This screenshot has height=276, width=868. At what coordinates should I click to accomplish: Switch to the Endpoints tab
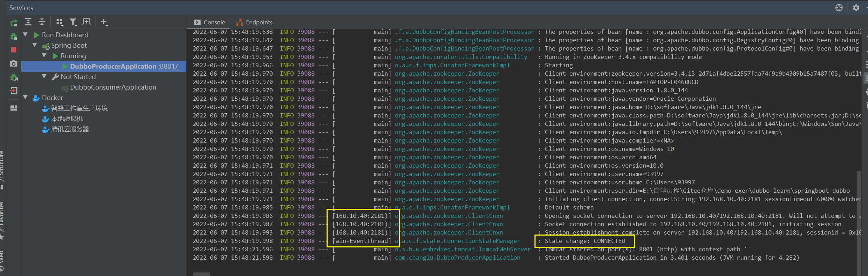click(254, 22)
